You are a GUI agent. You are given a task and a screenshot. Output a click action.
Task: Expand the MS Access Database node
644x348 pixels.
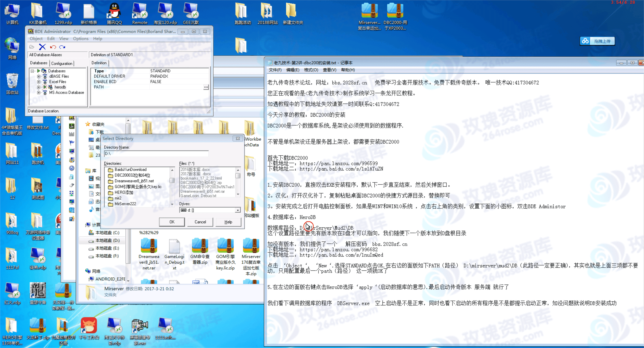[39, 92]
